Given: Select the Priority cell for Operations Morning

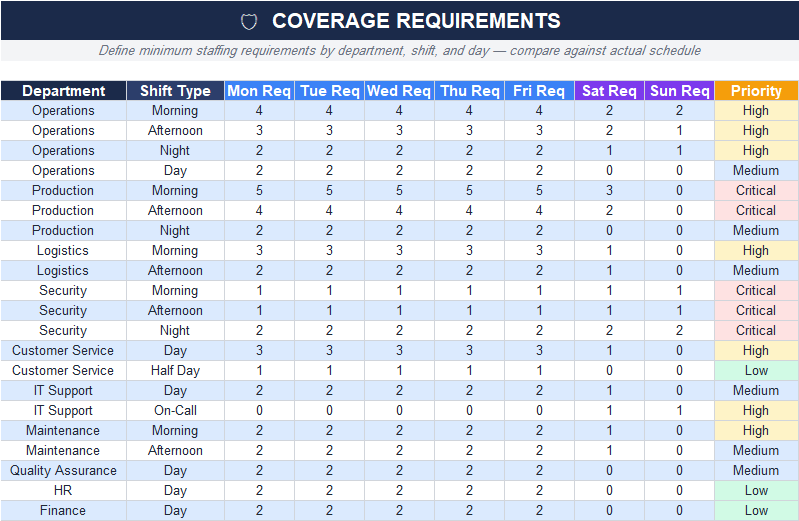Looking at the screenshot, I should tap(756, 111).
